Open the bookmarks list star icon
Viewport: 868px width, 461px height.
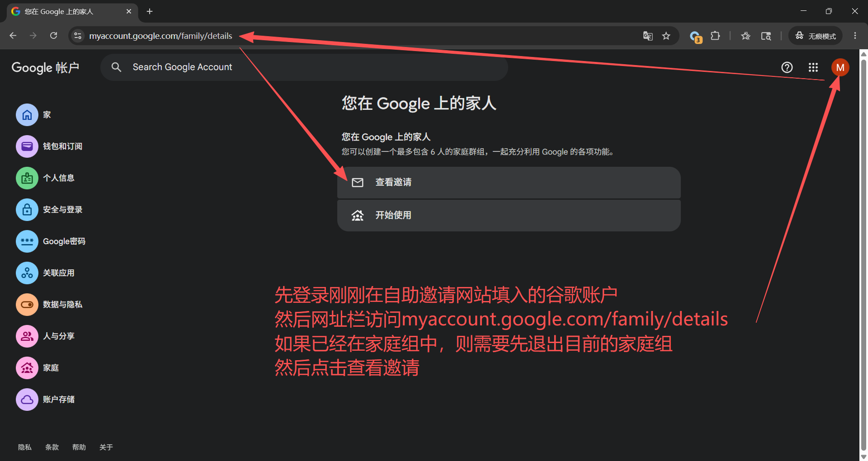[746, 36]
